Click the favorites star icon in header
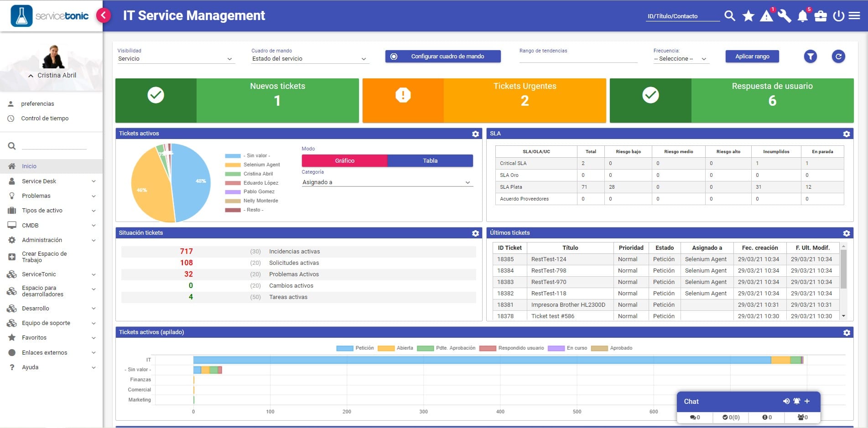This screenshot has width=868, height=428. coord(748,16)
